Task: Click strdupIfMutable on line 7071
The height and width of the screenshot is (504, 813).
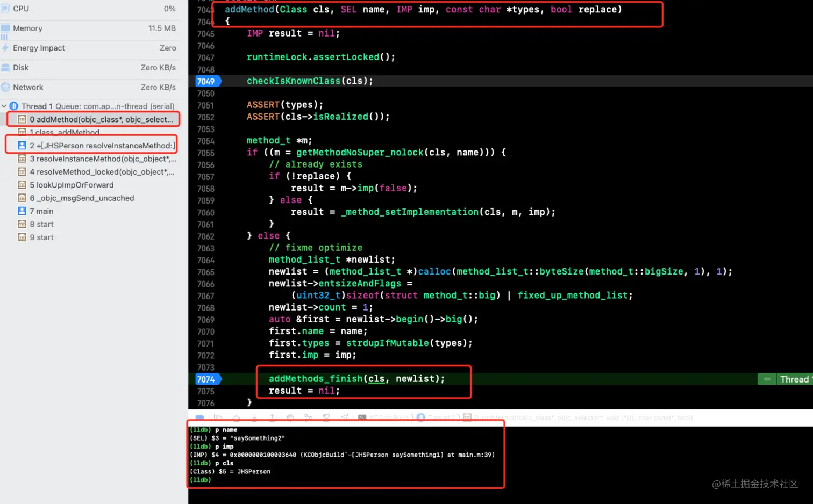Action: coord(387,343)
